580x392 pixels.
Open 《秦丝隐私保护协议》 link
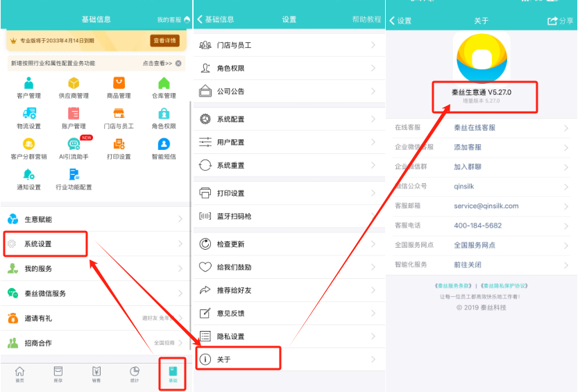point(504,286)
